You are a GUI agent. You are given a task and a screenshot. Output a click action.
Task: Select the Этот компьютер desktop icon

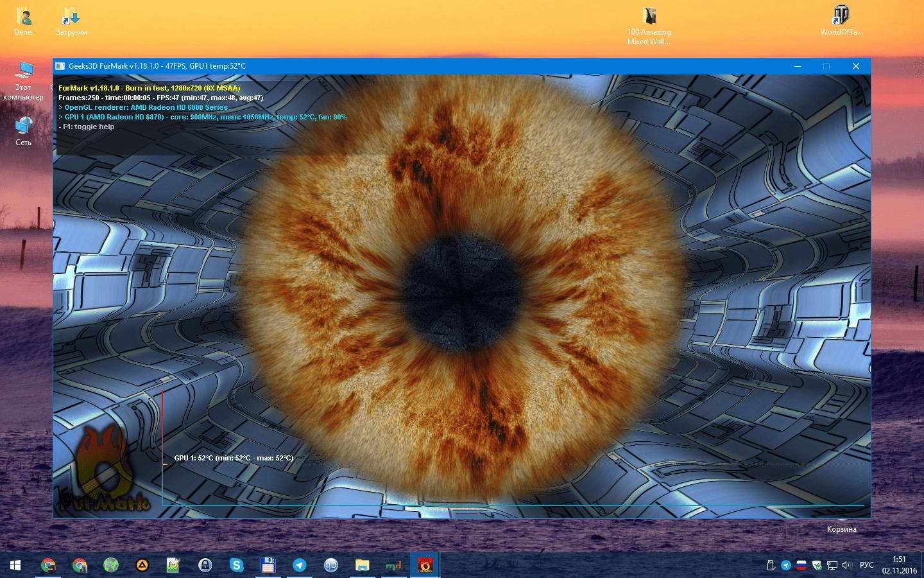coord(24,80)
